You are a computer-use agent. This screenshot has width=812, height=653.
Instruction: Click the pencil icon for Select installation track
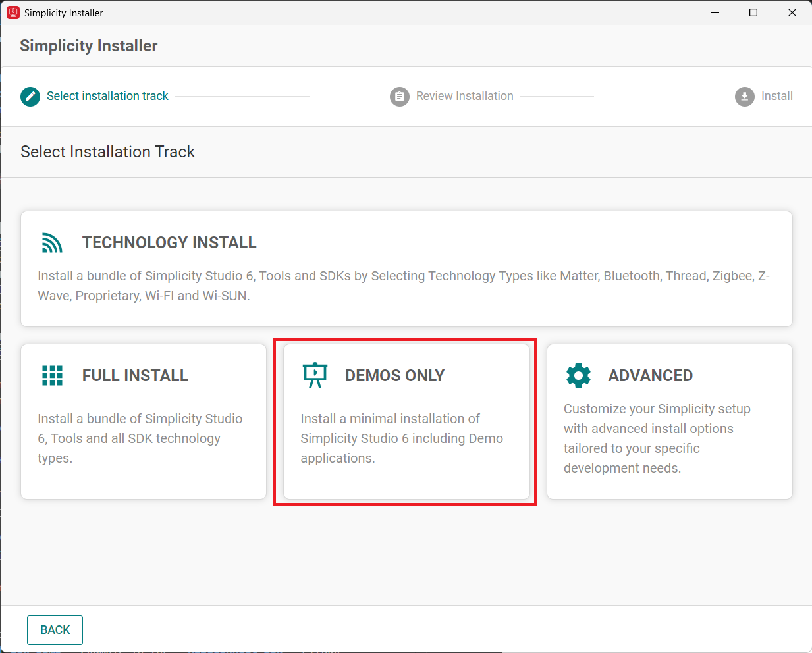[30, 96]
